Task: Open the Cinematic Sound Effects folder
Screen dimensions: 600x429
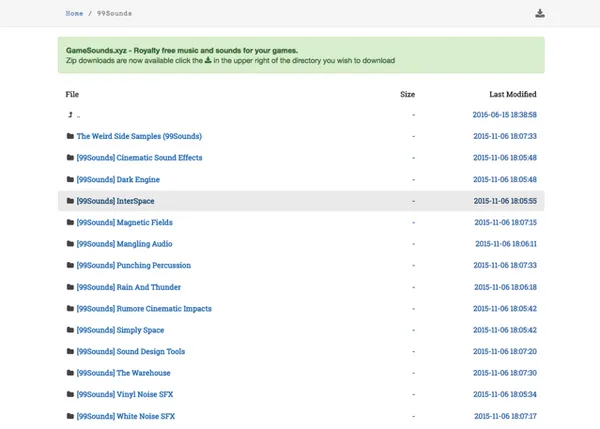Action: point(139,158)
